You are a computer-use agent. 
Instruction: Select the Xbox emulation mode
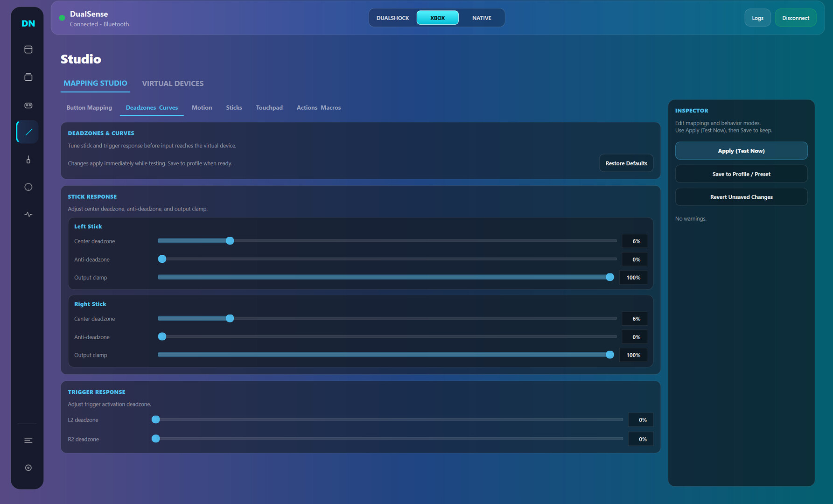(437, 18)
